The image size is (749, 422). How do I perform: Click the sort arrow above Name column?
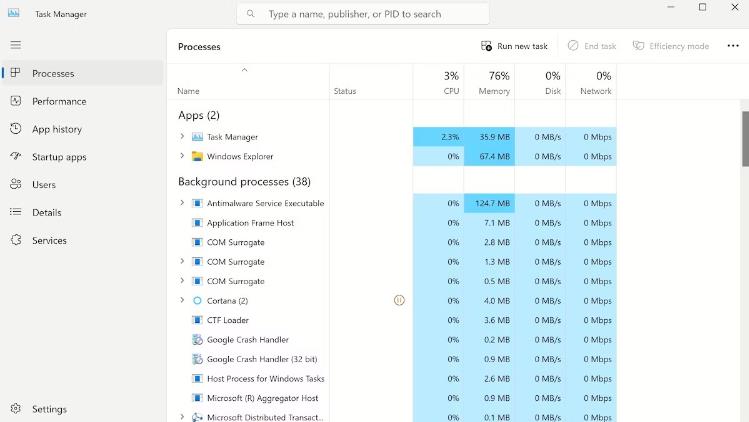245,70
